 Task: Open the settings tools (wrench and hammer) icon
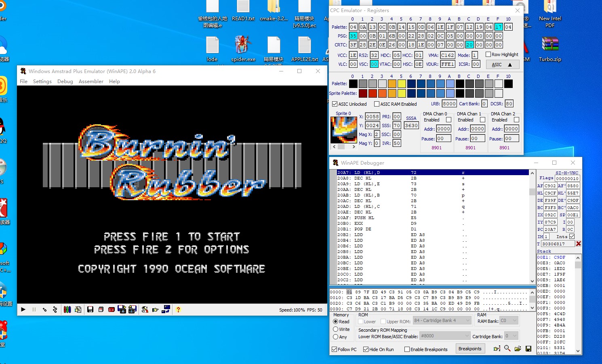(x=145, y=310)
